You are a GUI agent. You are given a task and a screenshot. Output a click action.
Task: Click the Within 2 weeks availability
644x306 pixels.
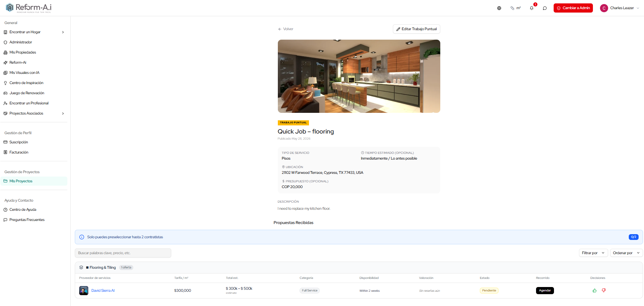pyautogui.click(x=370, y=291)
